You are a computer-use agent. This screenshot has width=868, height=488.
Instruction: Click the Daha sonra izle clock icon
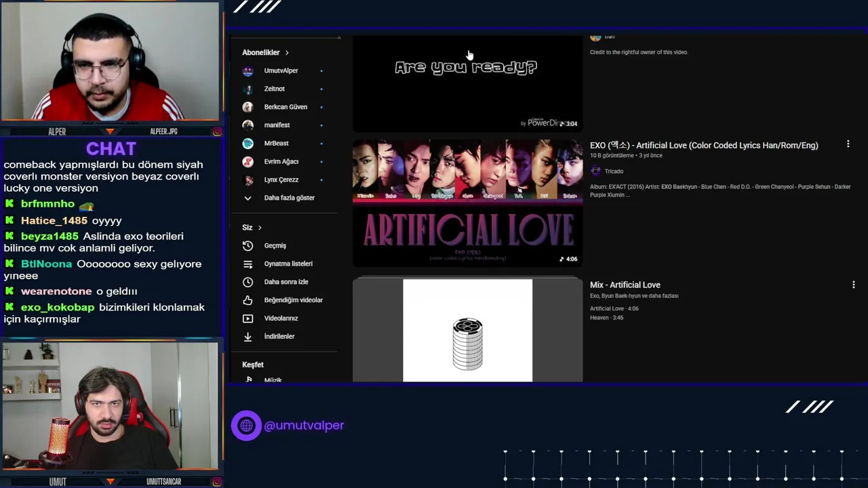[248, 282]
